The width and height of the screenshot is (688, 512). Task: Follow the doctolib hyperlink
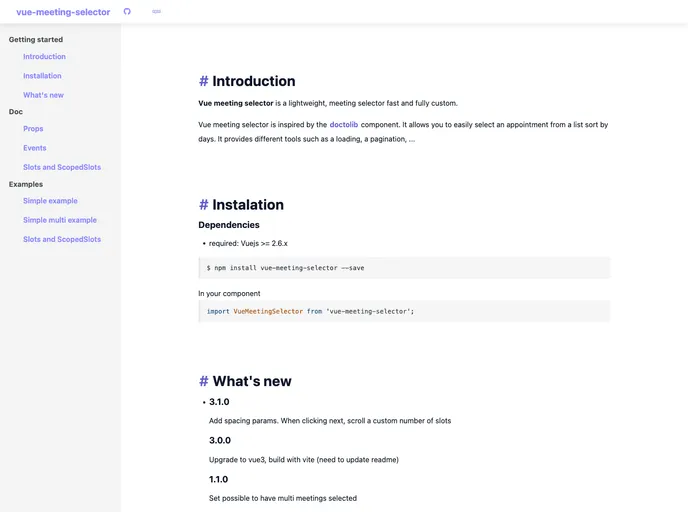[x=344, y=125]
